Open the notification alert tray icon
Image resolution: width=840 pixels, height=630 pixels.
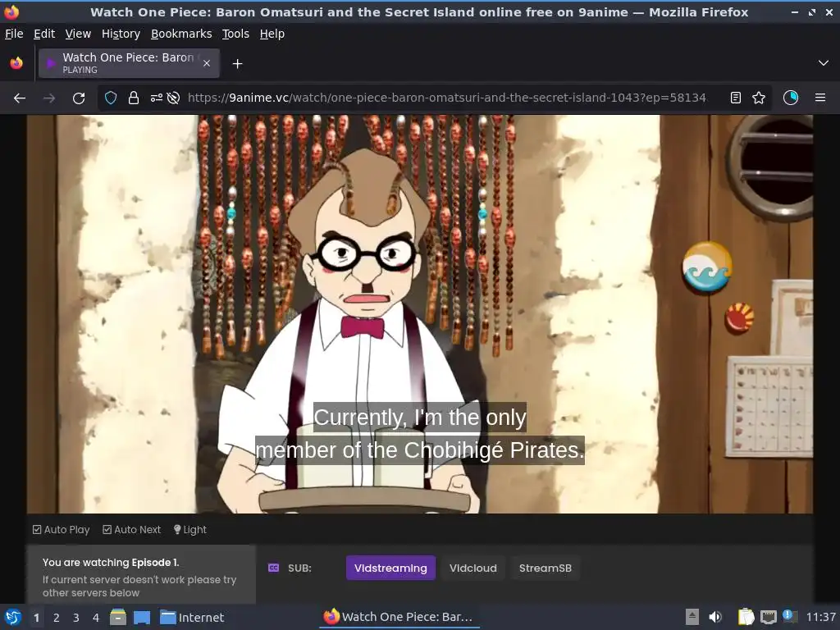pos(790,616)
